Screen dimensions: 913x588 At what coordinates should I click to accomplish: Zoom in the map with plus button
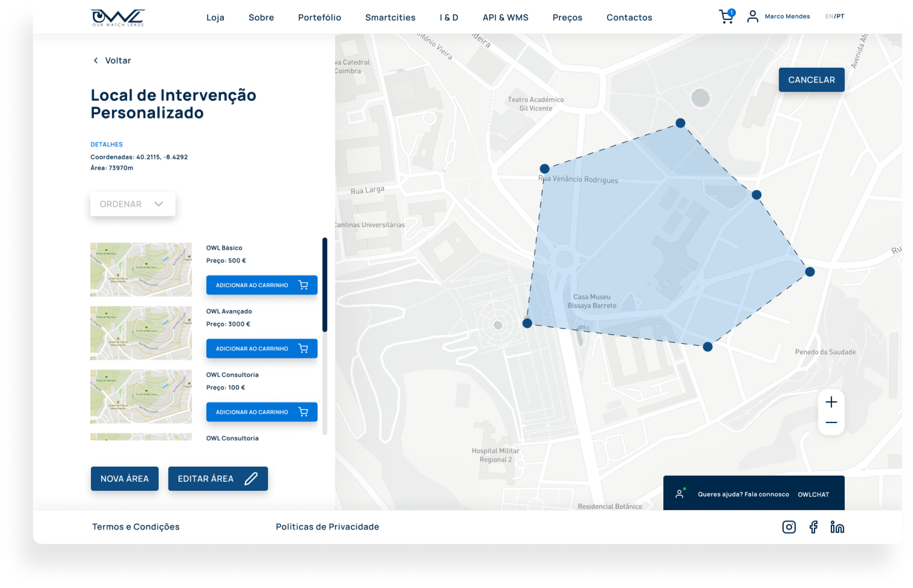[831, 402]
